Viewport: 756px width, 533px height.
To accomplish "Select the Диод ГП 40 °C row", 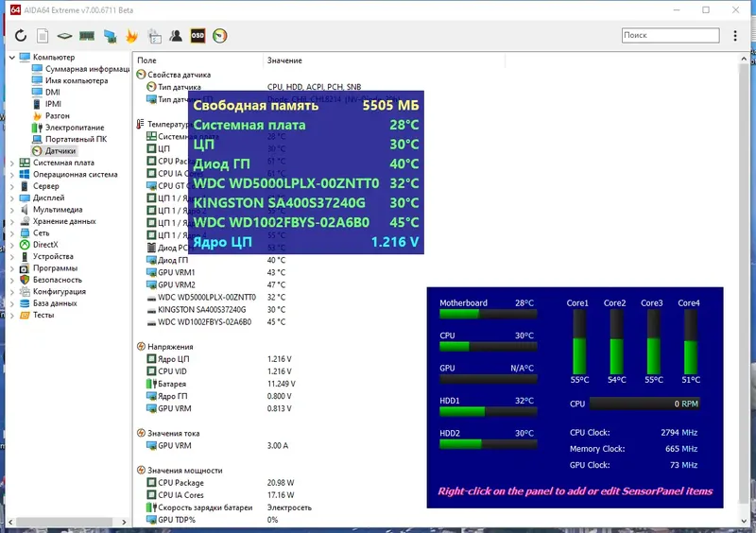I will tap(217, 261).
